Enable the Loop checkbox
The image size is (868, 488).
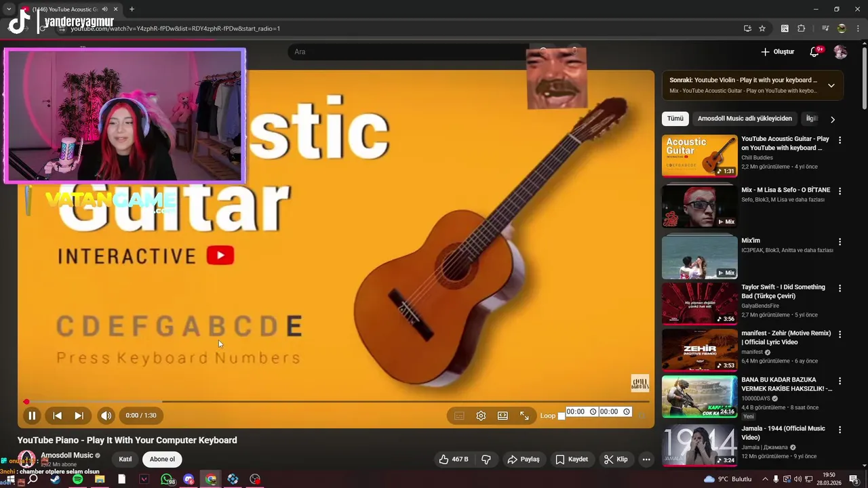pos(561,416)
